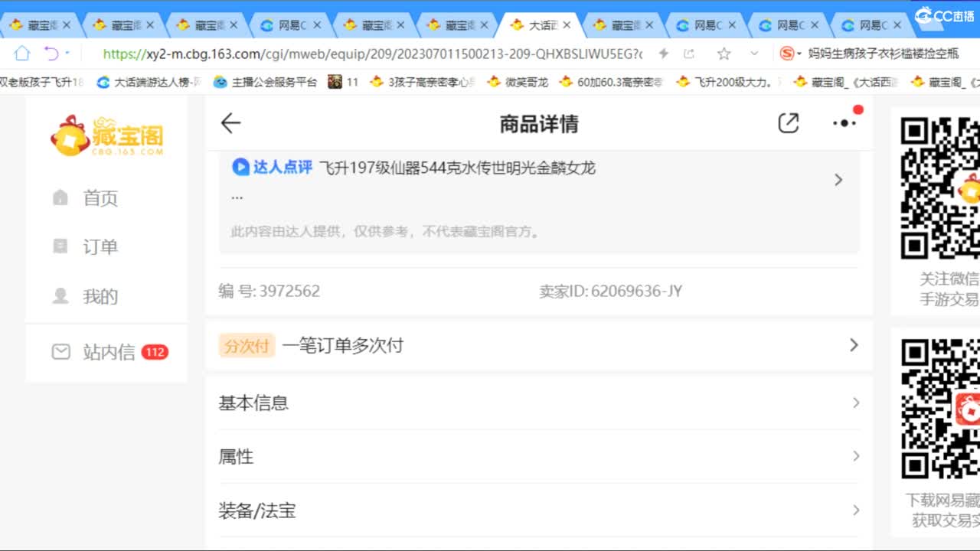Open the dropdown beside the undo arrow

pyautogui.click(x=67, y=54)
